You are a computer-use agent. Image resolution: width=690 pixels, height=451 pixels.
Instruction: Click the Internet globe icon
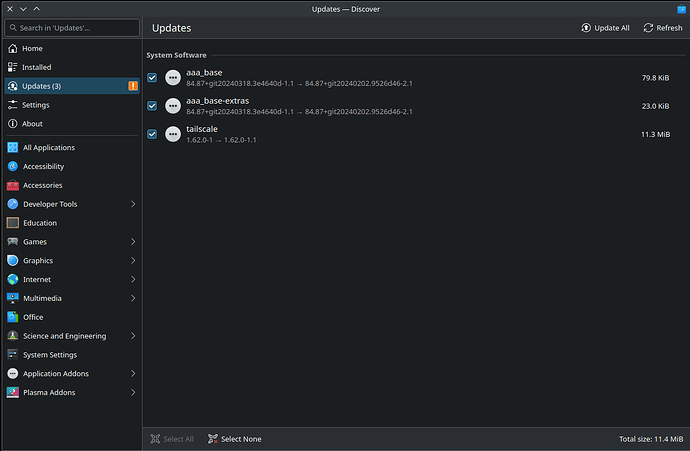tap(13, 280)
